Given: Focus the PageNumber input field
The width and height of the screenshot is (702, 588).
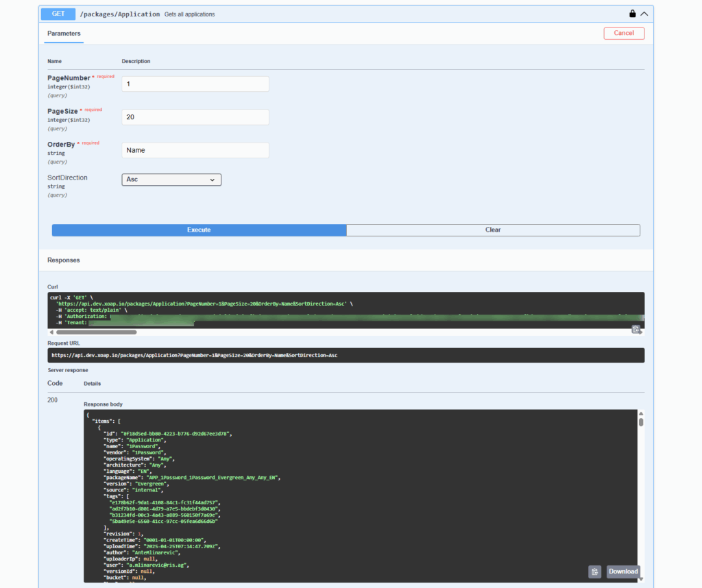Looking at the screenshot, I should point(195,84).
